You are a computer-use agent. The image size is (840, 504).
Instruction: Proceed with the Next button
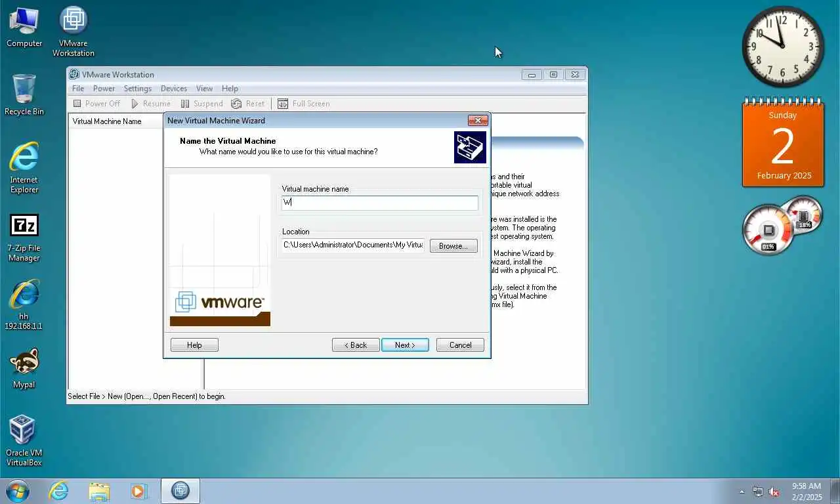pos(405,345)
